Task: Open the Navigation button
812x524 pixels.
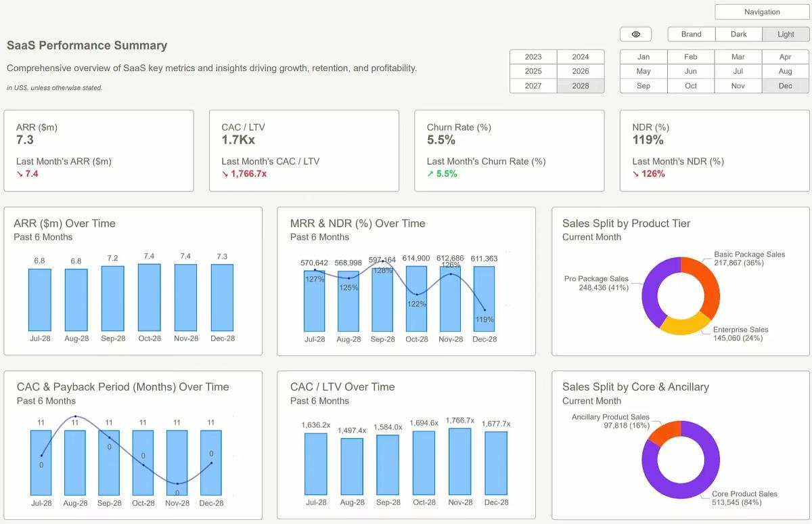Action: [x=762, y=12]
